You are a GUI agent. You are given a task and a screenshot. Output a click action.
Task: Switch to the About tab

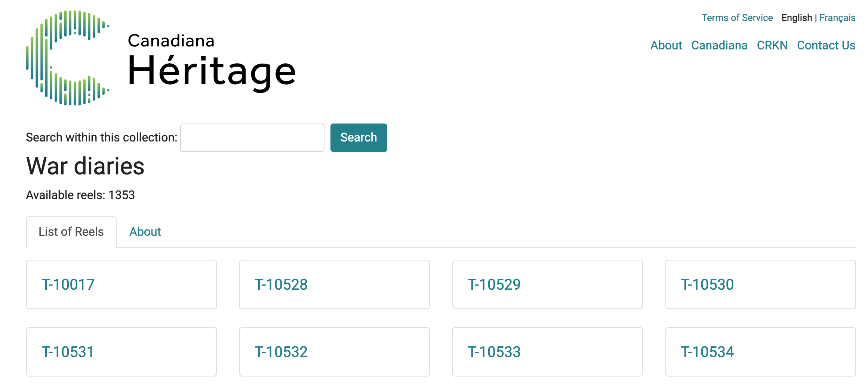[x=145, y=232]
